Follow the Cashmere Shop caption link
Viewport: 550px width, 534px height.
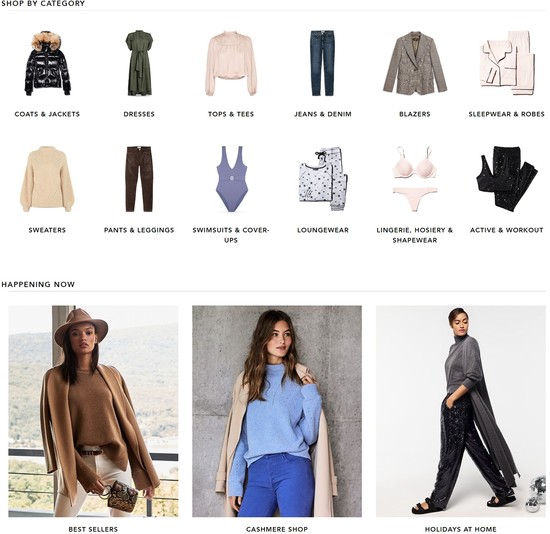[277, 529]
